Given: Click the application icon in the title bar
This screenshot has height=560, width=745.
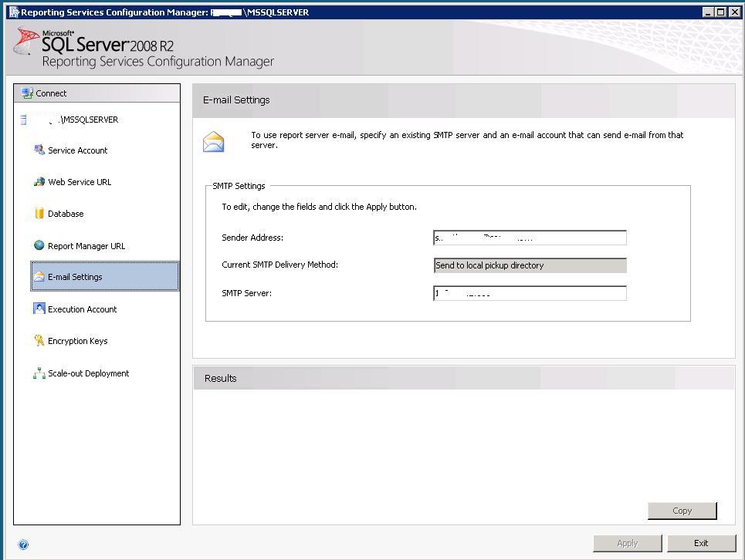Looking at the screenshot, I should coord(14,12).
